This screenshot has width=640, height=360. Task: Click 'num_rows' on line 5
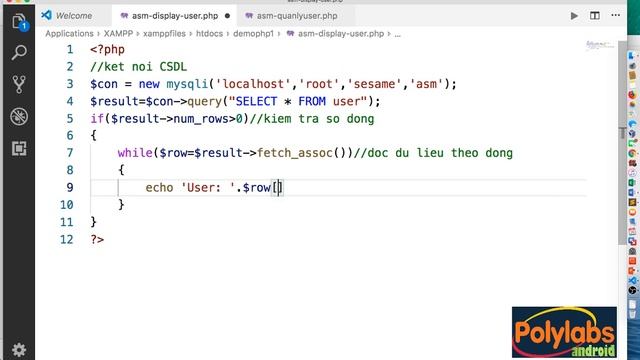coord(201,119)
